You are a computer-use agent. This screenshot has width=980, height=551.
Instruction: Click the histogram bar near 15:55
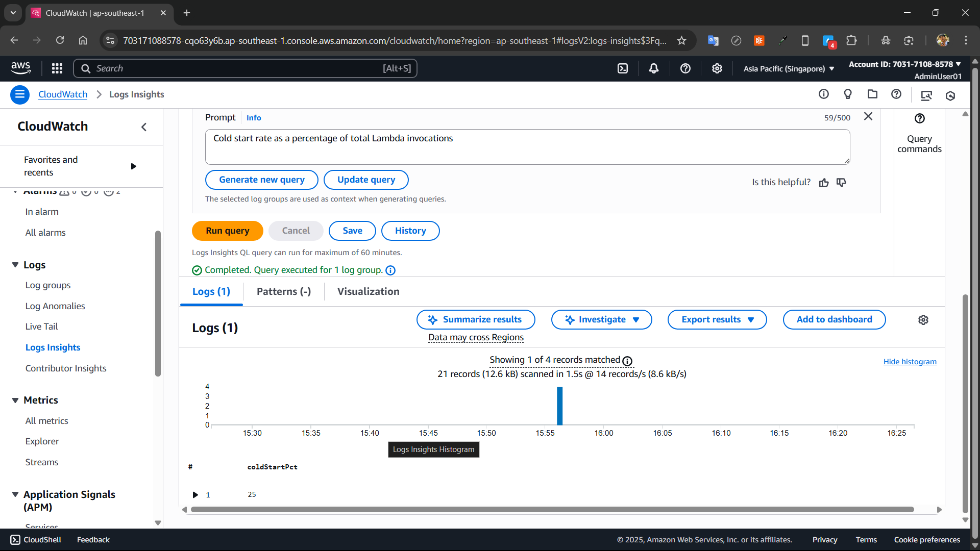coord(560,406)
